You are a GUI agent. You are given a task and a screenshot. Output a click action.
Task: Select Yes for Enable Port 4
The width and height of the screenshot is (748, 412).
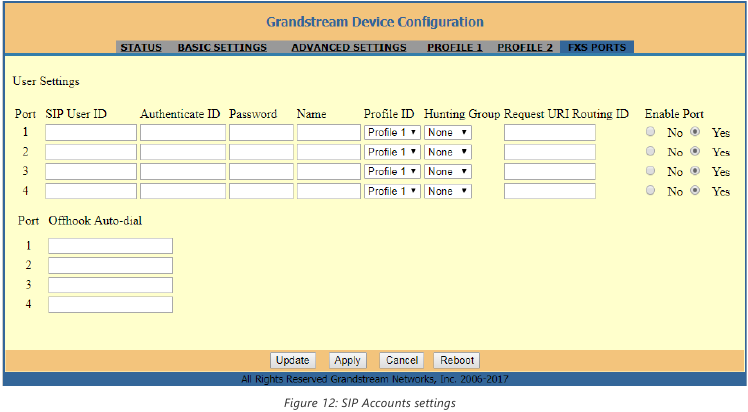[695, 190]
